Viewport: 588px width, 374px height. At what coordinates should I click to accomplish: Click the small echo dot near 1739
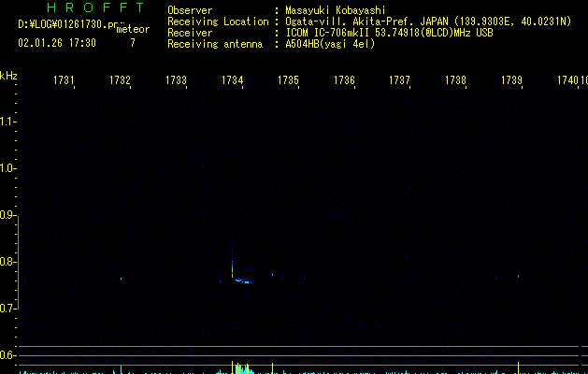(x=518, y=276)
